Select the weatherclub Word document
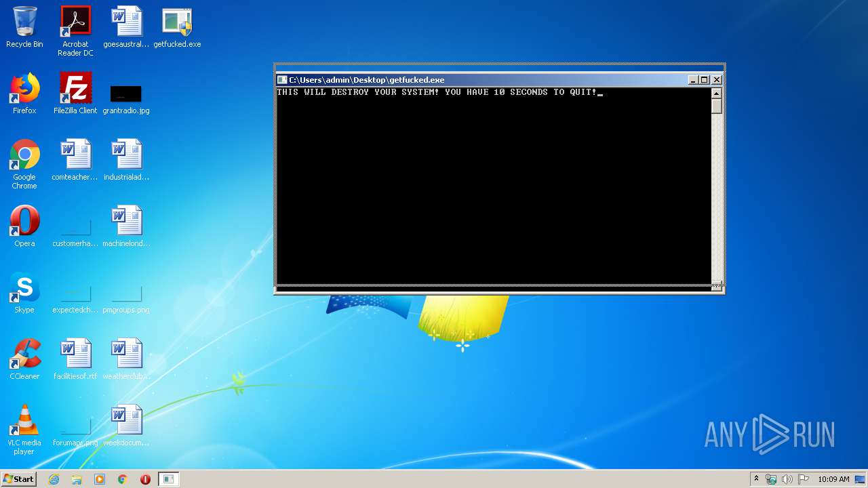868x488 pixels. tap(126, 359)
